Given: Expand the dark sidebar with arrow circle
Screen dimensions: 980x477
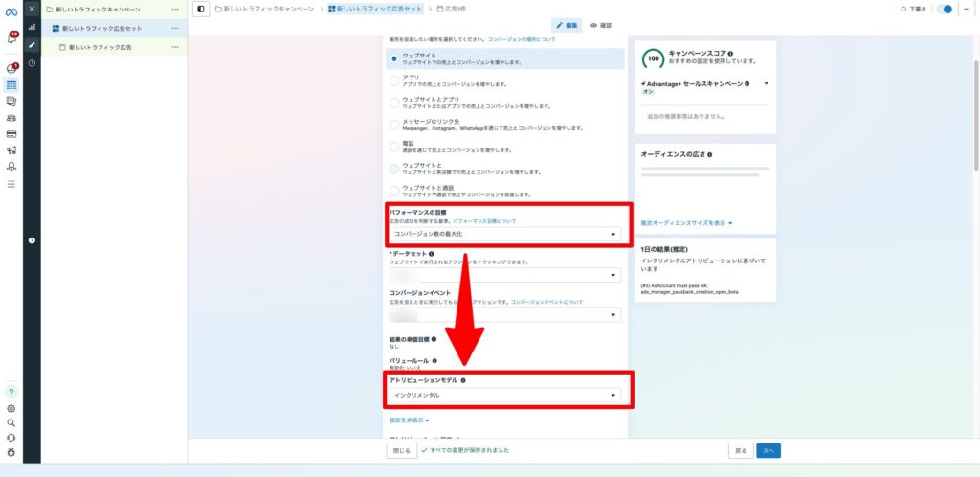Looking at the screenshot, I should coord(32,240).
